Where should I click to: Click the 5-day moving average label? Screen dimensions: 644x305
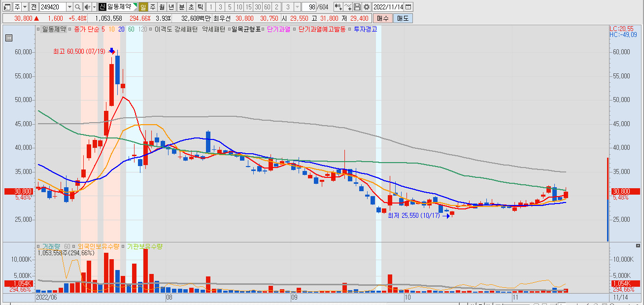click(103, 30)
